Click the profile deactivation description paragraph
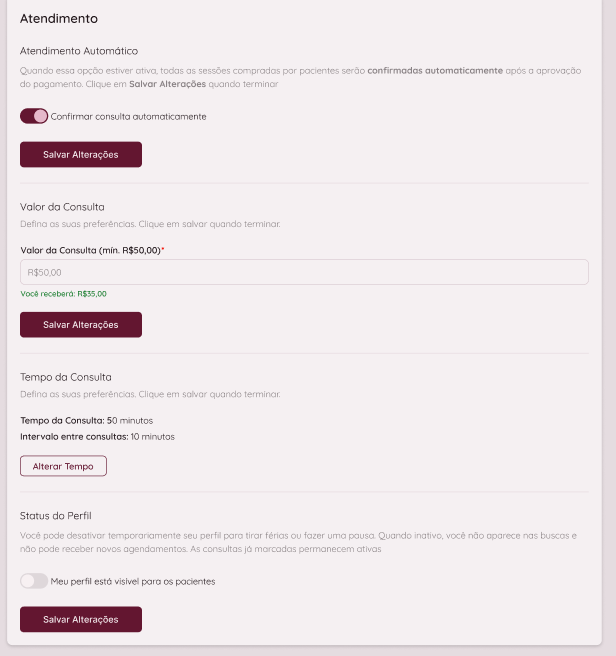Image resolution: width=616 pixels, height=656 pixels. pyautogui.click(x=298, y=542)
